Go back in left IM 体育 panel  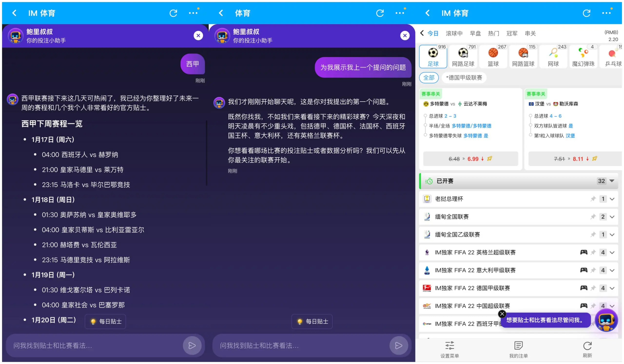click(x=14, y=13)
